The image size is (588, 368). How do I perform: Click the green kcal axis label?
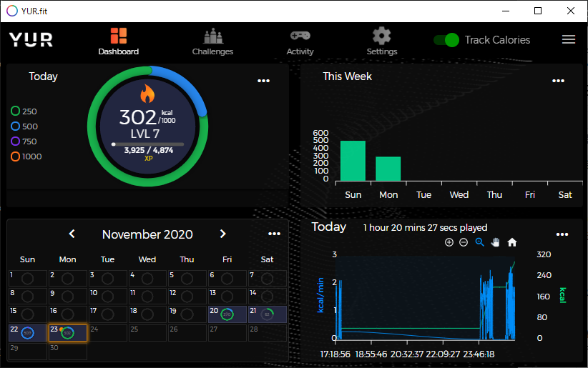pyautogui.click(x=562, y=295)
